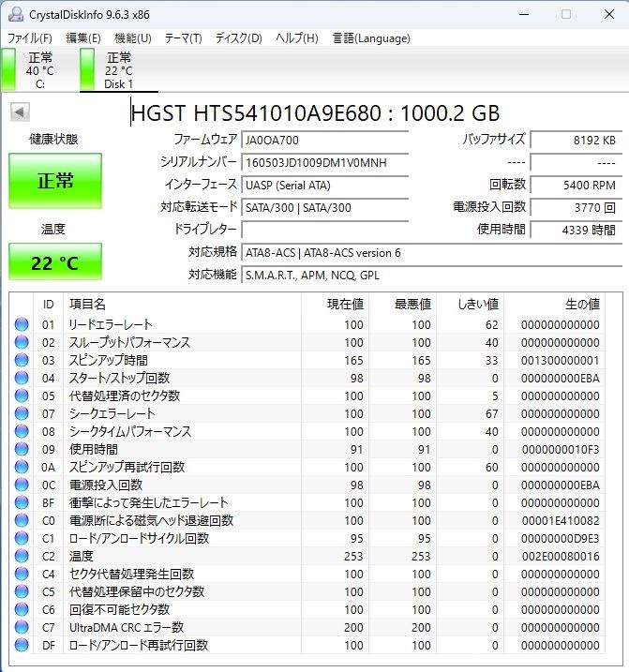Click status icon for シークタイムパフォーマンス row
Screen dimensions: 629x672
[x=22, y=431]
